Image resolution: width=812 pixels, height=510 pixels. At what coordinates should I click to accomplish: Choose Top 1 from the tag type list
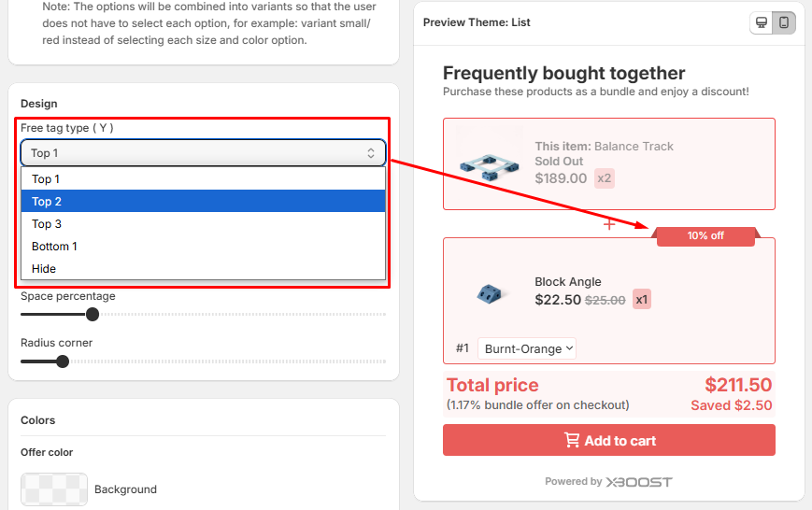[46, 179]
